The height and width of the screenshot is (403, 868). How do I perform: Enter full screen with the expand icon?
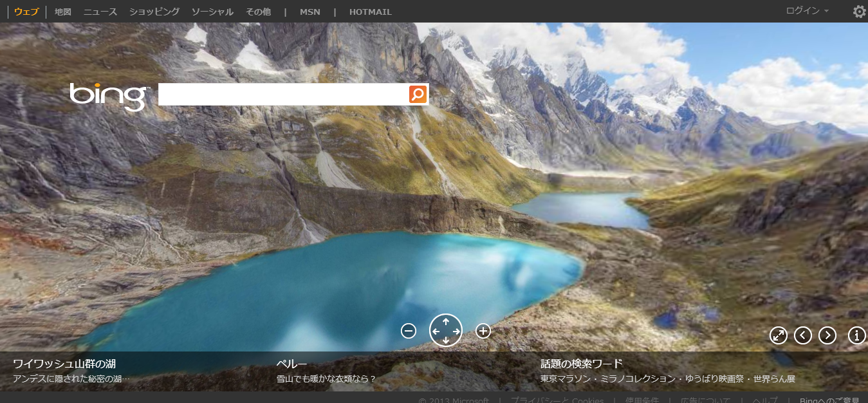coord(779,335)
